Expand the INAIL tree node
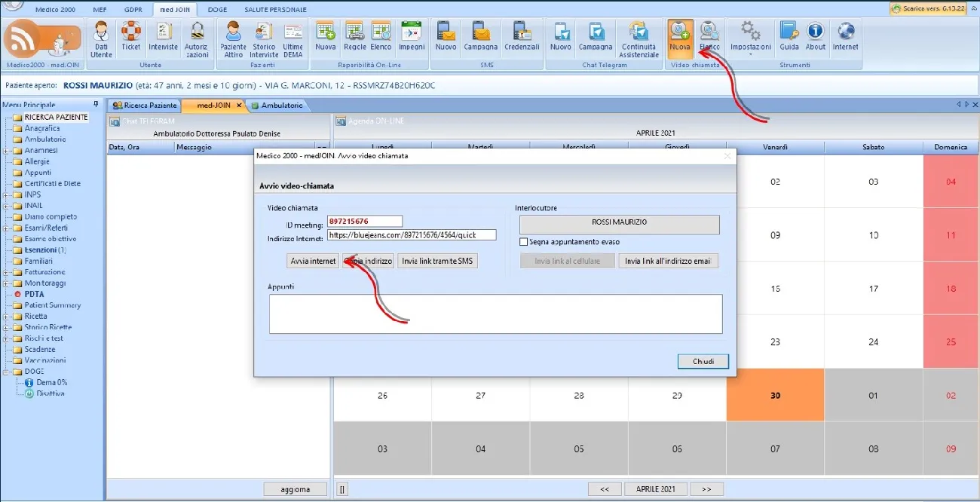This screenshot has width=980, height=502. (x=7, y=205)
